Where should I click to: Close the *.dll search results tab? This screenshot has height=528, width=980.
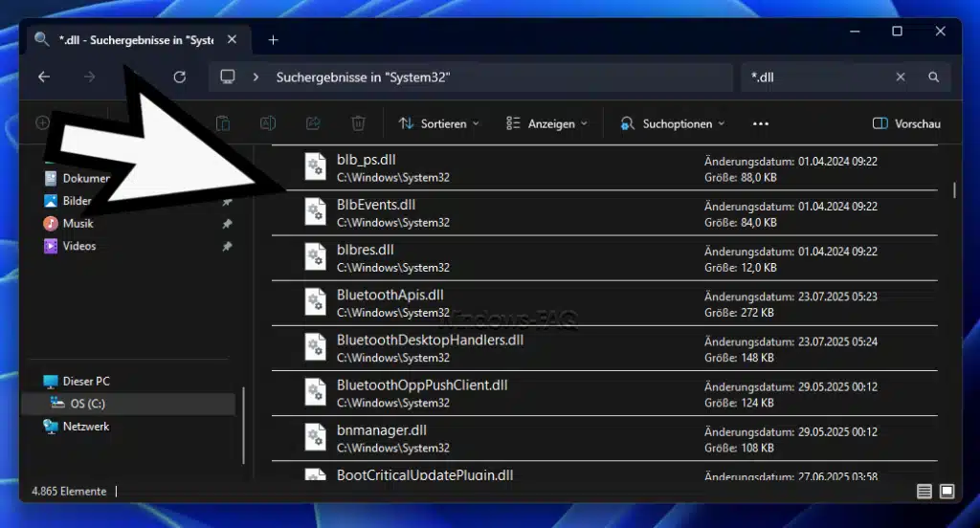(232, 39)
